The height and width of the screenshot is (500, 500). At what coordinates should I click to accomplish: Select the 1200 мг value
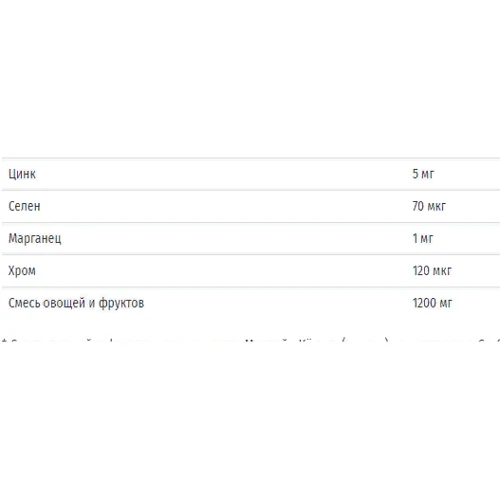click(432, 303)
